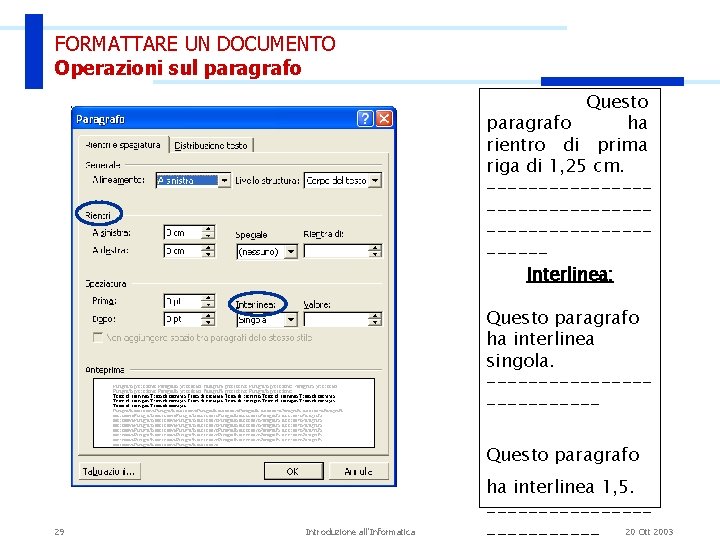Adjust the Valore spinner arrows
720x540 pixels.
[x=375, y=320]
